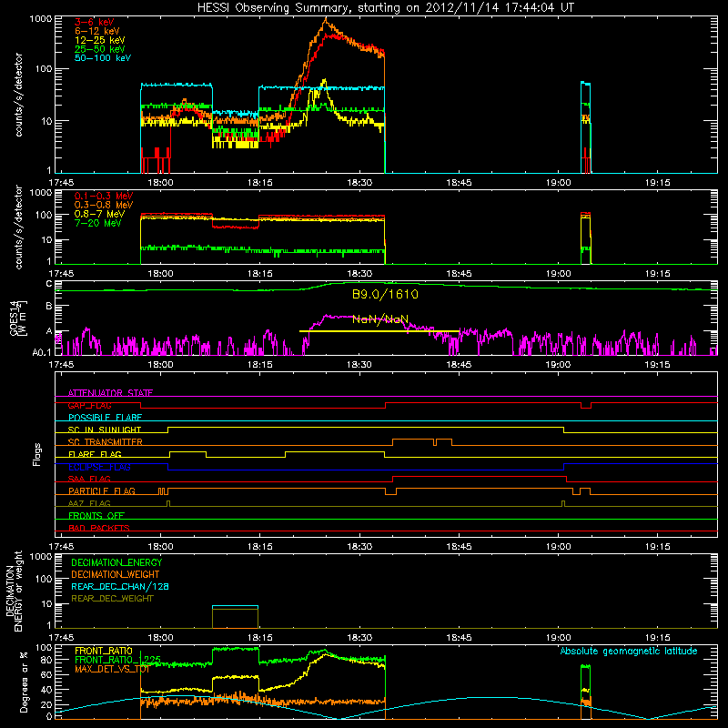
Task: Select the GAP_FLAG label
Action: click(x=89, y=405)
